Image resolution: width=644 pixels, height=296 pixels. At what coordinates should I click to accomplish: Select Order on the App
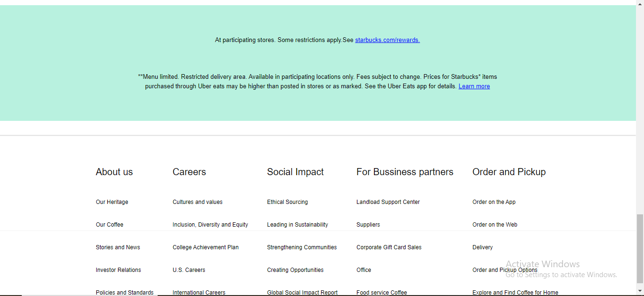coord(494,202)
